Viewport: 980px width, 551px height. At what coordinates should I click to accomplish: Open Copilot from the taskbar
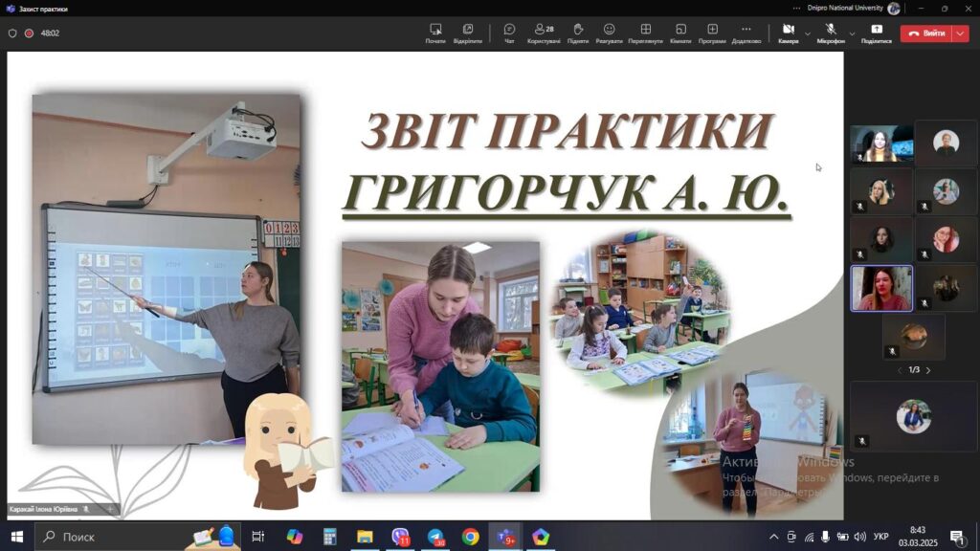[x=295, y=537]
